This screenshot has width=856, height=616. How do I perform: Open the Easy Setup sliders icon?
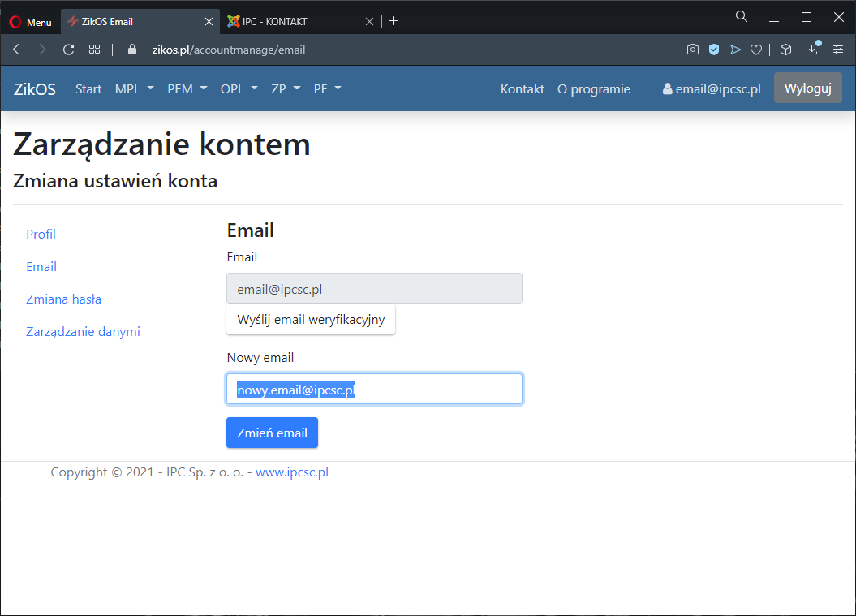coord(838,50)
